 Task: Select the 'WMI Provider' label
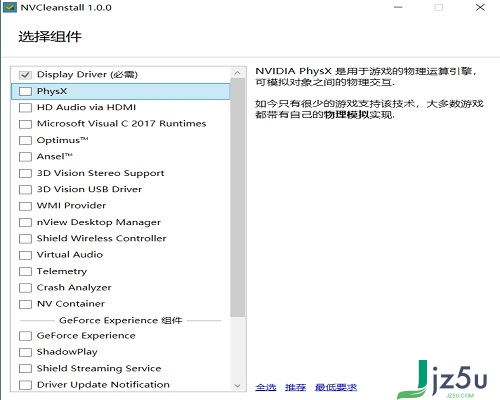[71, 206]
